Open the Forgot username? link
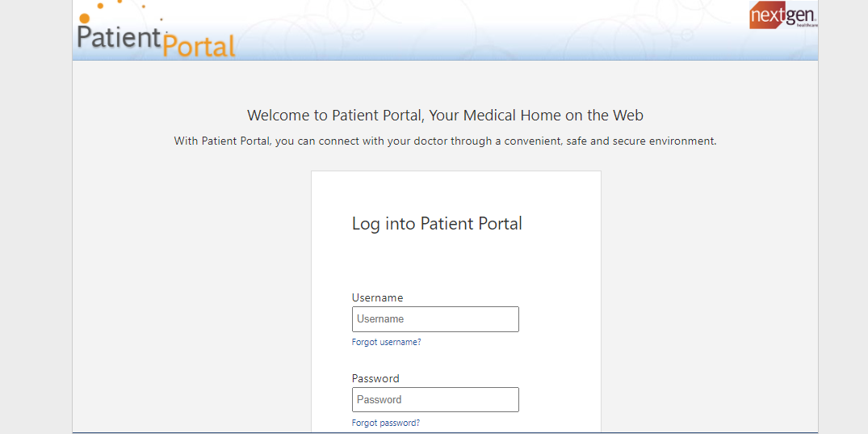The height and width of the screenshot is (434, 868). 387,342
